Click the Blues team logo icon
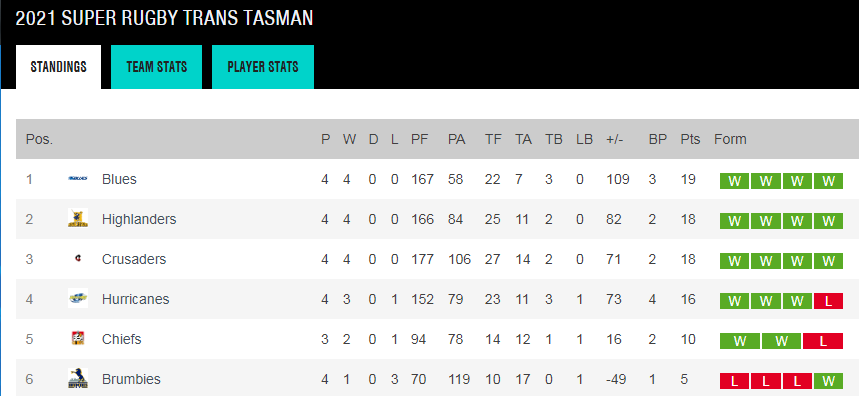This screenshot has width=859, height=396. (x=78, y=179)
